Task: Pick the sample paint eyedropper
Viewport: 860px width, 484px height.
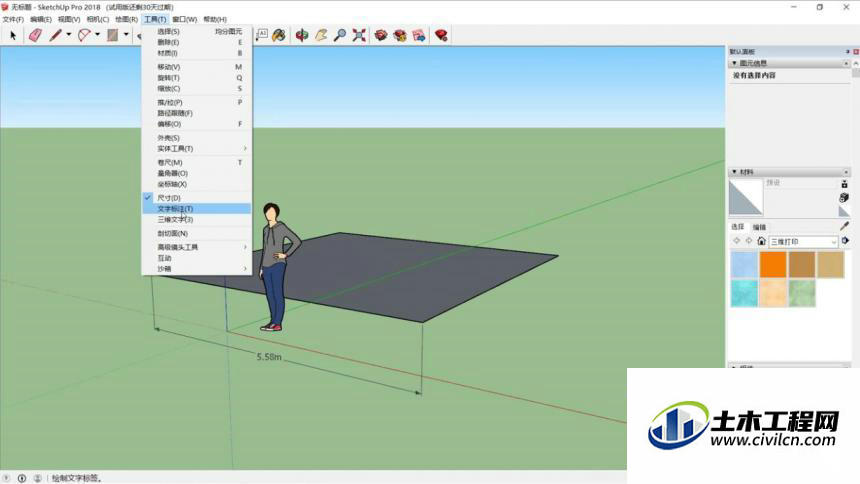Action: pyautogui.click(x=845, y=226)
